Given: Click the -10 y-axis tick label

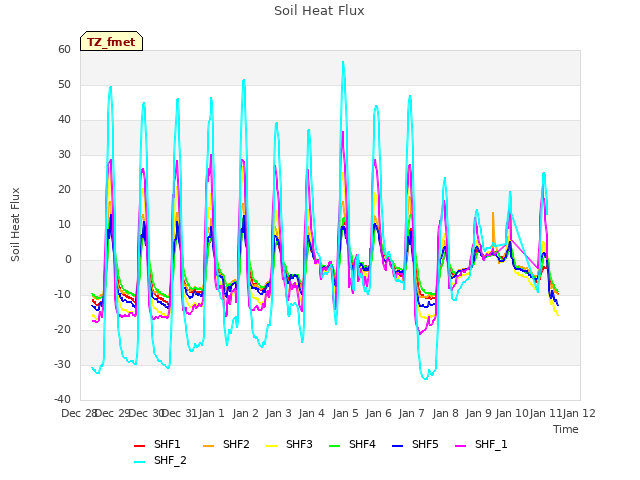Looking at the screenshot, I should click(x=62, y=294).
